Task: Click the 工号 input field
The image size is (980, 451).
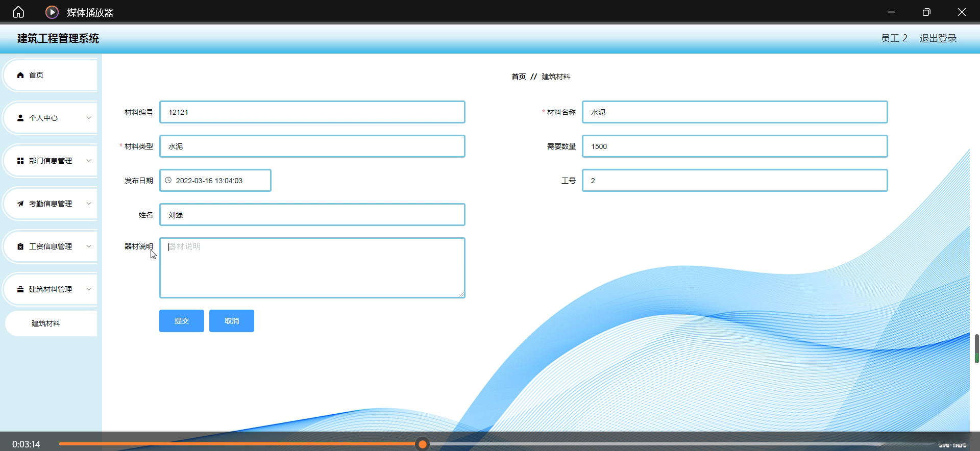Action: tap(735, 181)
